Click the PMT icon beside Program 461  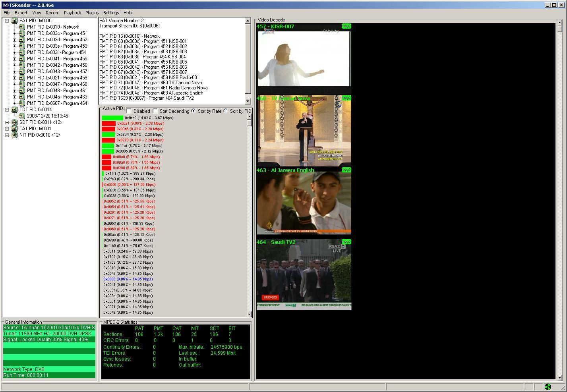click(x=22, y=91)
